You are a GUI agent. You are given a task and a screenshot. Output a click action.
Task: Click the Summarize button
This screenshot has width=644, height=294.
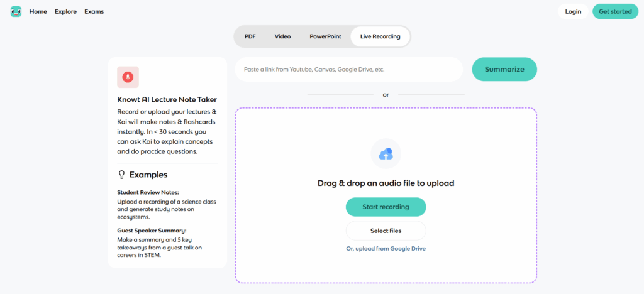click(x=504, y=69)
